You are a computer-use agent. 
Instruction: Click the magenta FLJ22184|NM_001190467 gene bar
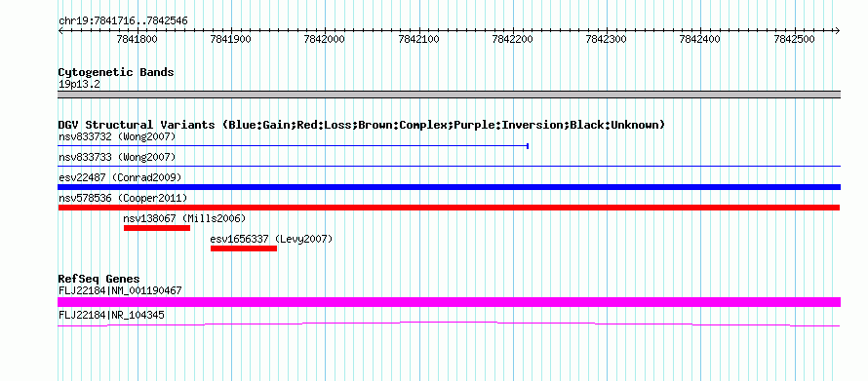click(449, 302)
